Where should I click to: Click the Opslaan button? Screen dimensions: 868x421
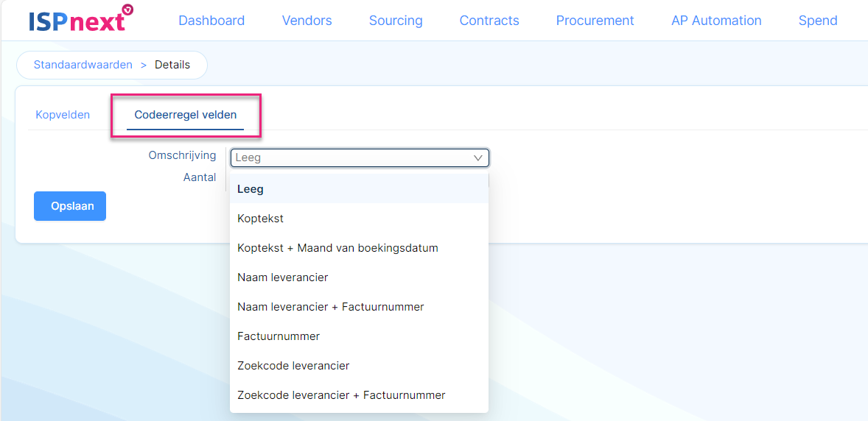point(70,206)
